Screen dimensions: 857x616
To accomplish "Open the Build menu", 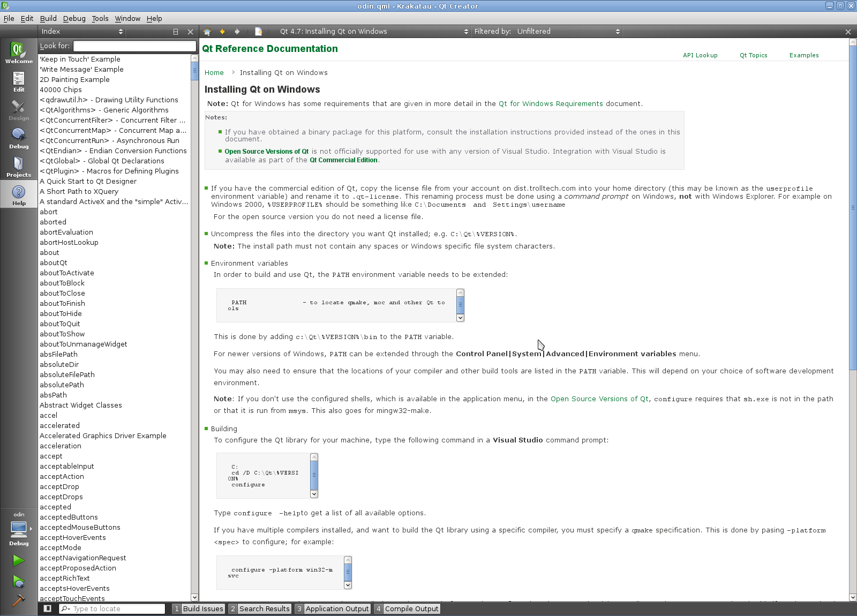I will [48, 18].
